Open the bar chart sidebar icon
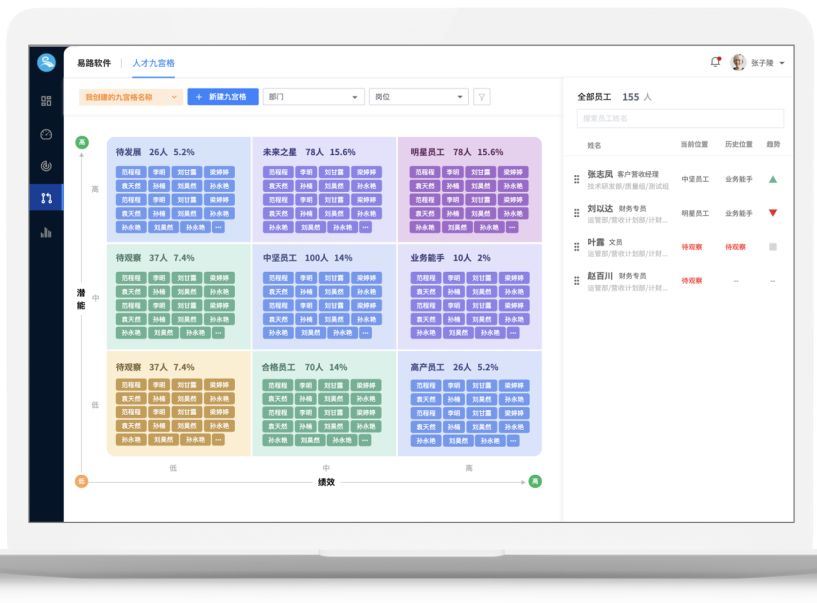The width and height of the screenshot is (817, 603). [46, 232]
